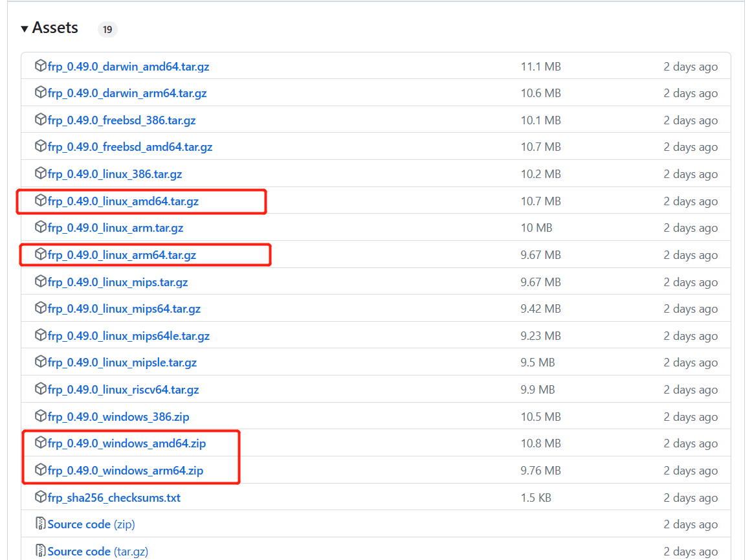Click the package icon beside frp_0.49.0_linux_amd64.tar.gz
This screenshot has height=560, width=752.
point(41,201)
